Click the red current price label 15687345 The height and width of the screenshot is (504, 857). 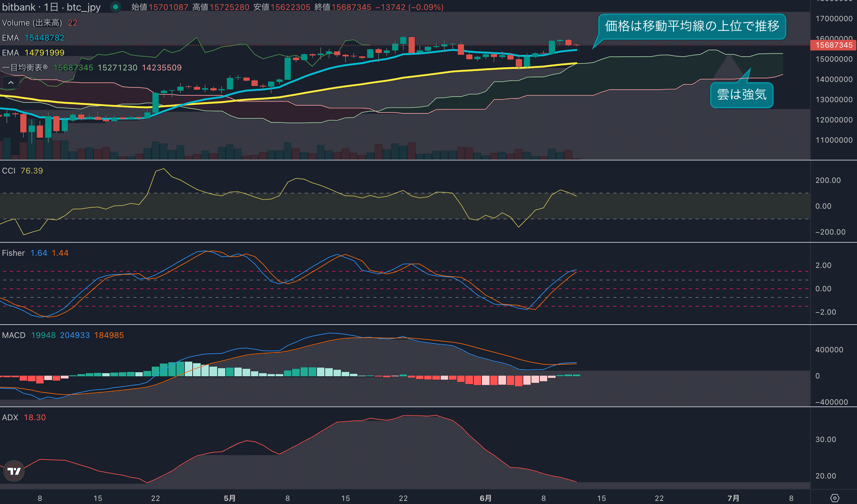pos(834,45)
